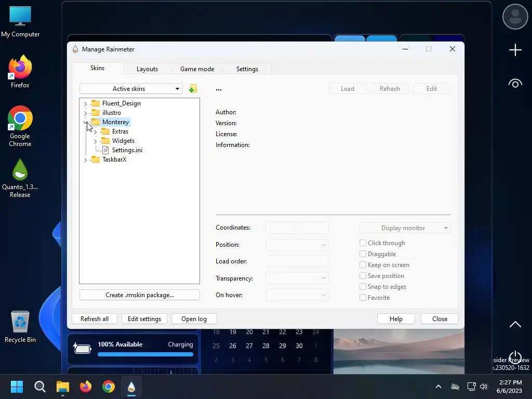Click the up chevron on right sidebar
This screenshot has width=532, height=399.
coord(515,324)
